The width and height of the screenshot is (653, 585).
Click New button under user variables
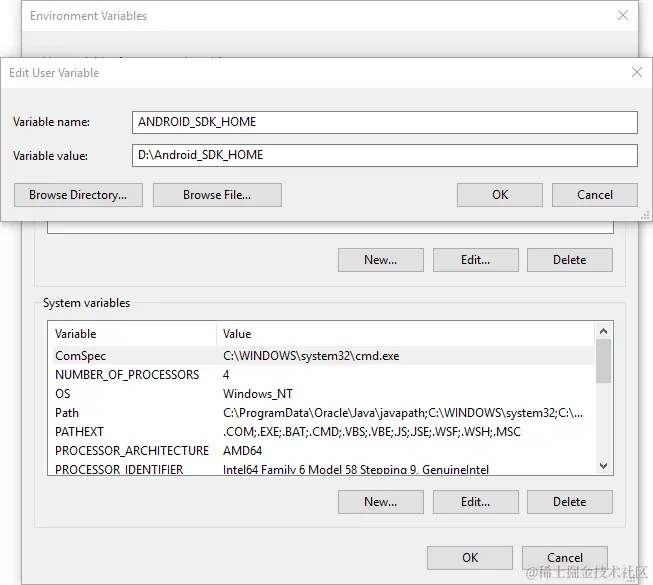tap(381, 260)
